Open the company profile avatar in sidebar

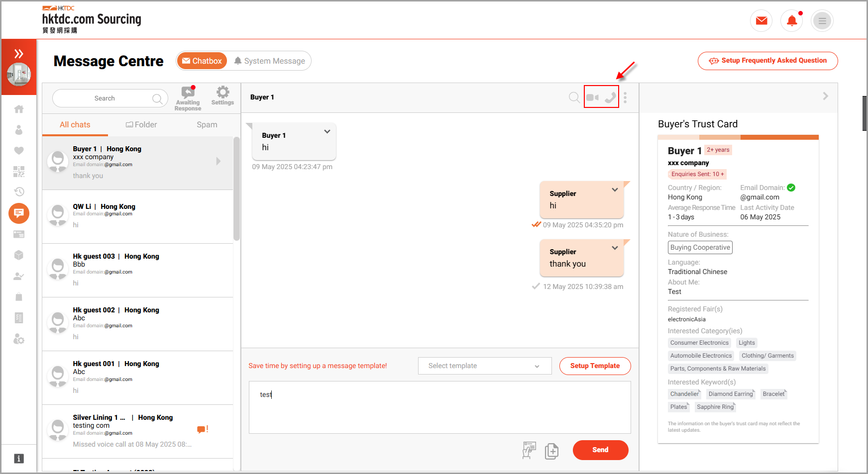coord(19,74)
